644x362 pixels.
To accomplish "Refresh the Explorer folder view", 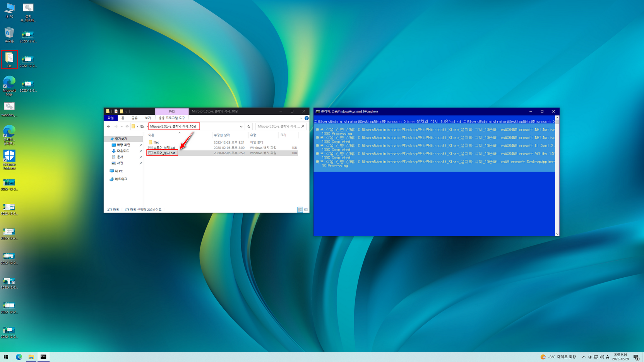I will tap(249, 126).
